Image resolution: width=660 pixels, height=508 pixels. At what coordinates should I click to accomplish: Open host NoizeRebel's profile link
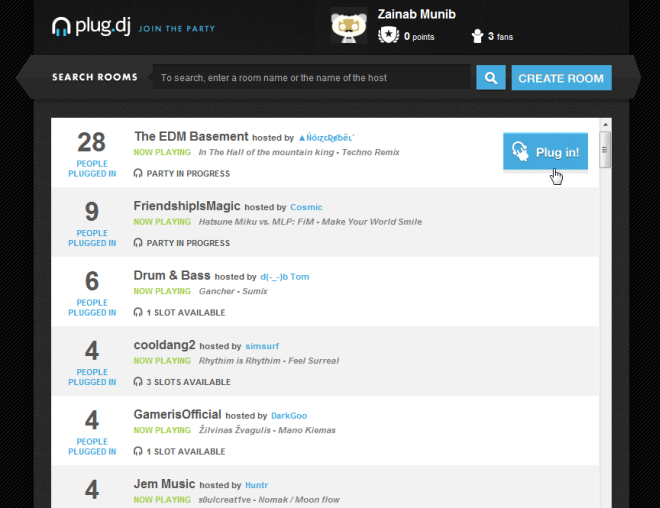(327, 138)
